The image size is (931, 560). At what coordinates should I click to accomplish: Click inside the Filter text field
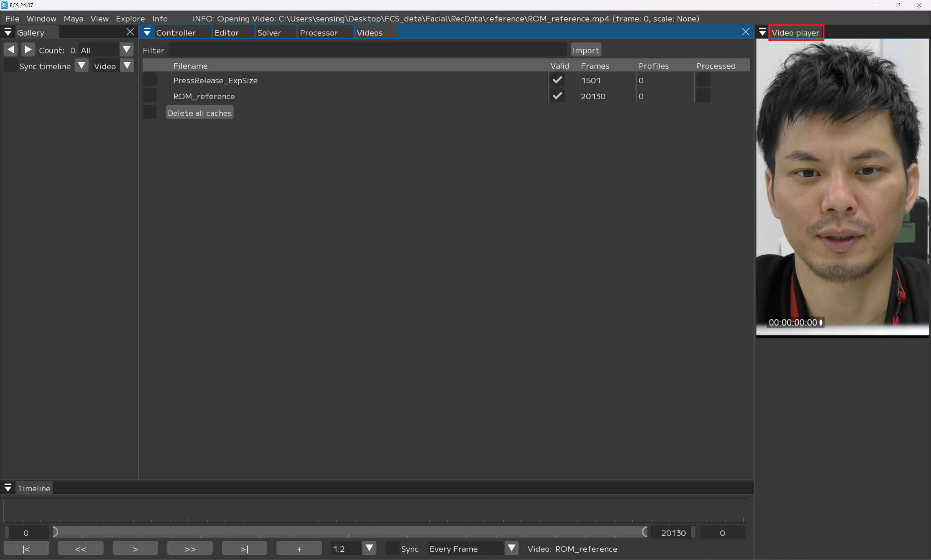(x=367, y=50)
